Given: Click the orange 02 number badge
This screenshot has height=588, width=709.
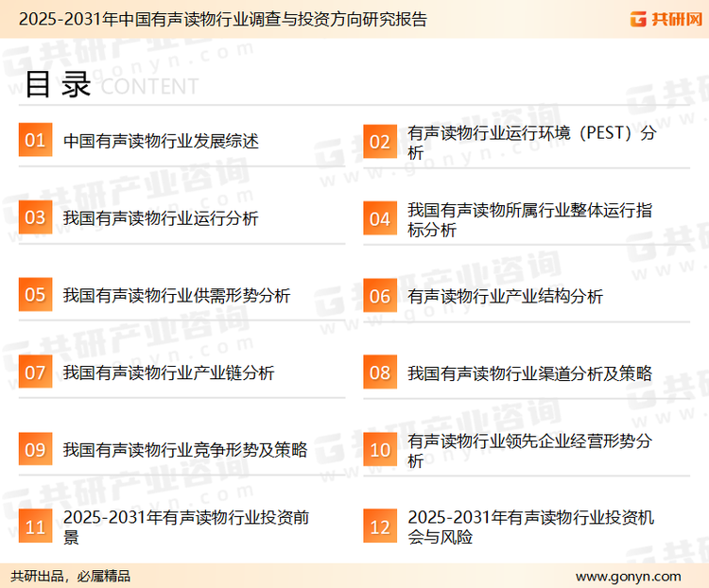Looking at the screenshot, I should pyautogui.click(x=380, y=142).
